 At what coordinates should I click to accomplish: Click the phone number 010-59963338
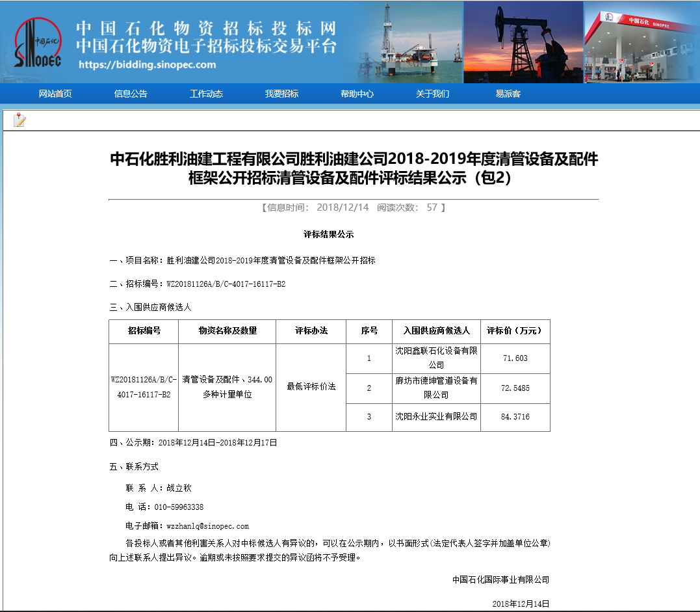(179, 507)
